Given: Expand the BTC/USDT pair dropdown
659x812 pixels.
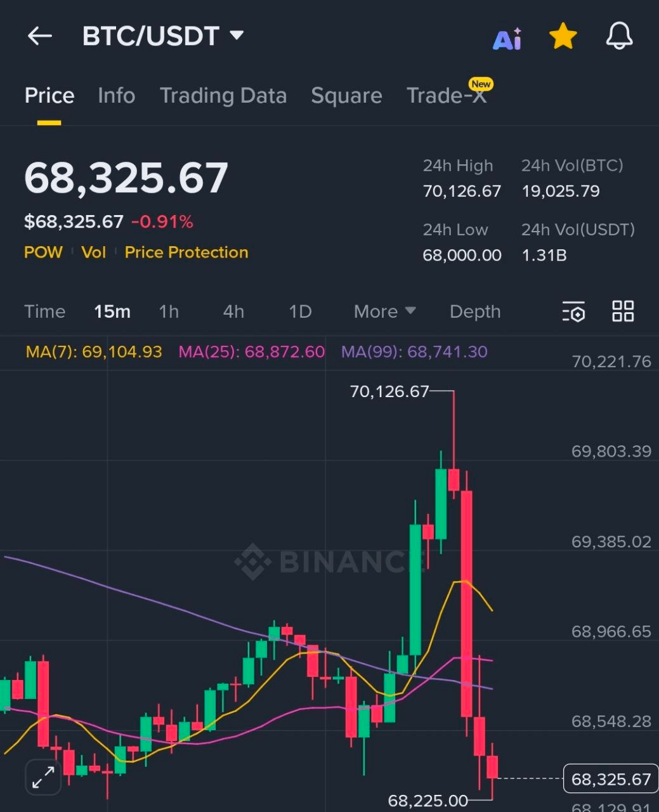Looking at the screenshot, I should click(236, 36).
